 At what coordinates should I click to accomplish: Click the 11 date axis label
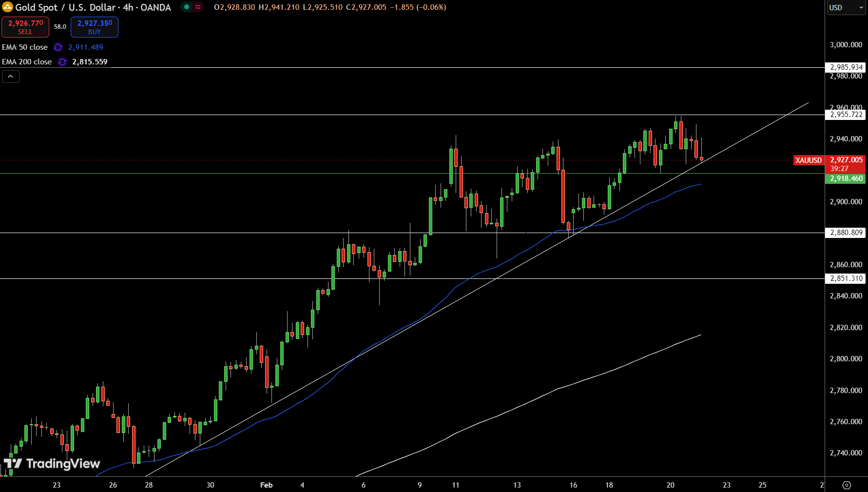coord(456,485)
